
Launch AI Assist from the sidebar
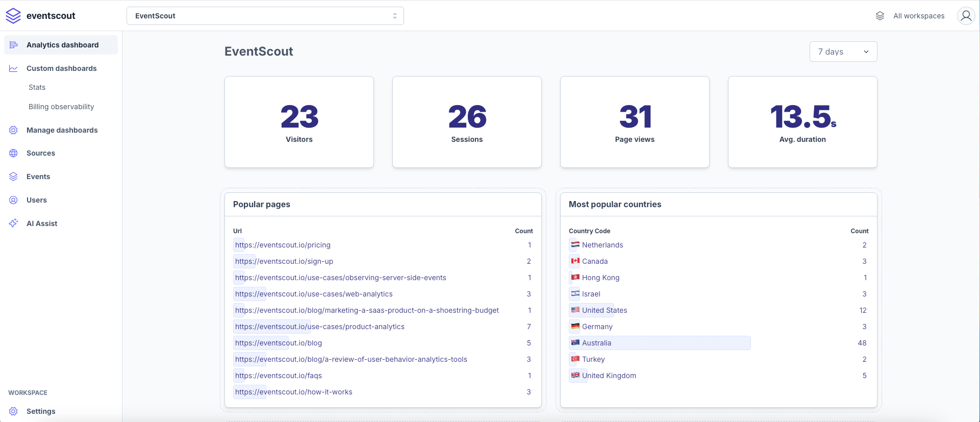coord(42,224)
